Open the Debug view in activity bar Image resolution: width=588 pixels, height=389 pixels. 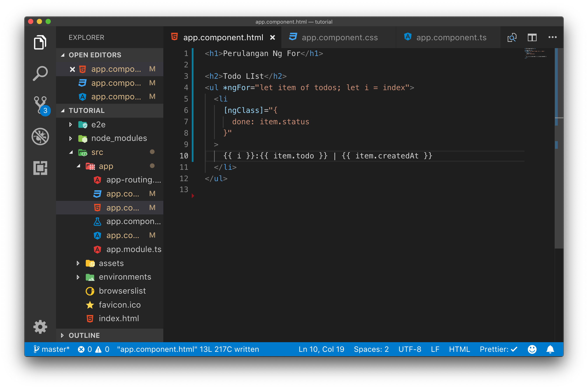coord(40,137)
